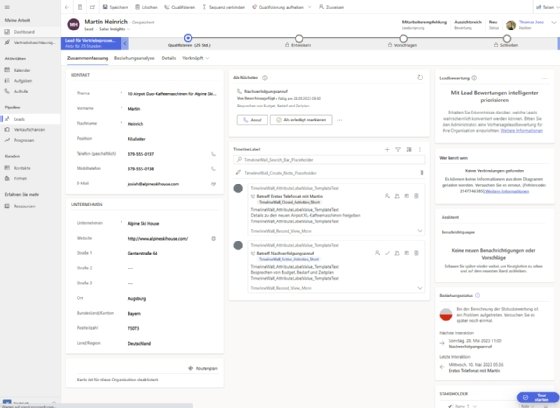Click Als erledigt markieren button
The width and height of the screenshot is (560, 408).
tap(301, 120)
